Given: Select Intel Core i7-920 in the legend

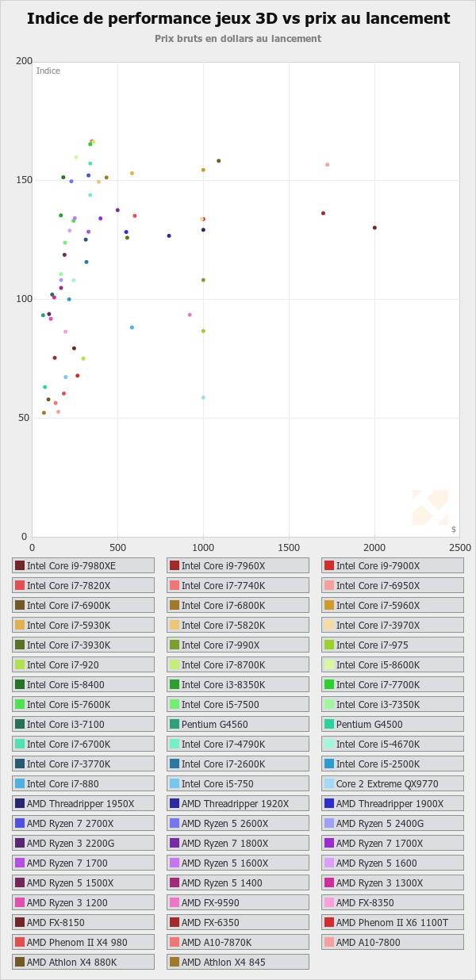Looking at the screenshot, I should 83,664.
